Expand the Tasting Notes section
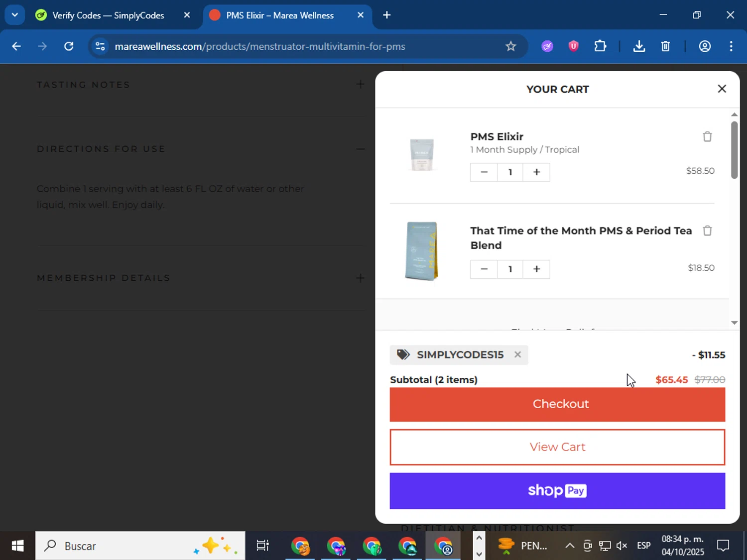Viewport: 747px width, 560px height. tap(360, 84)
